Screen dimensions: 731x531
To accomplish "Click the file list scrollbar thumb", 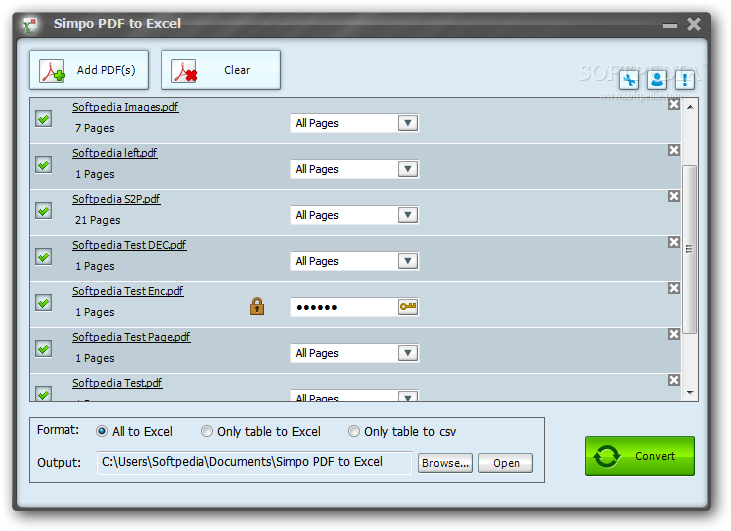I will 690,249.
